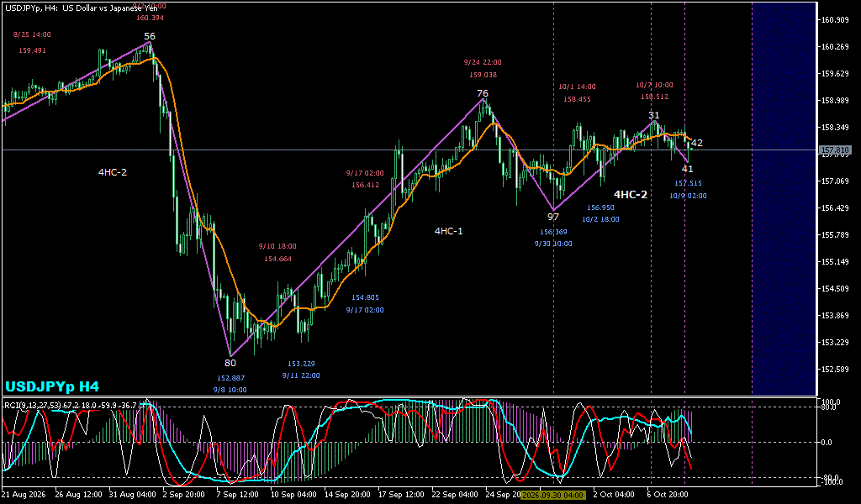
Task: Click '2 Sep 20:00' on the time axis
Action: pyautogui.click(x=184, y=495)
